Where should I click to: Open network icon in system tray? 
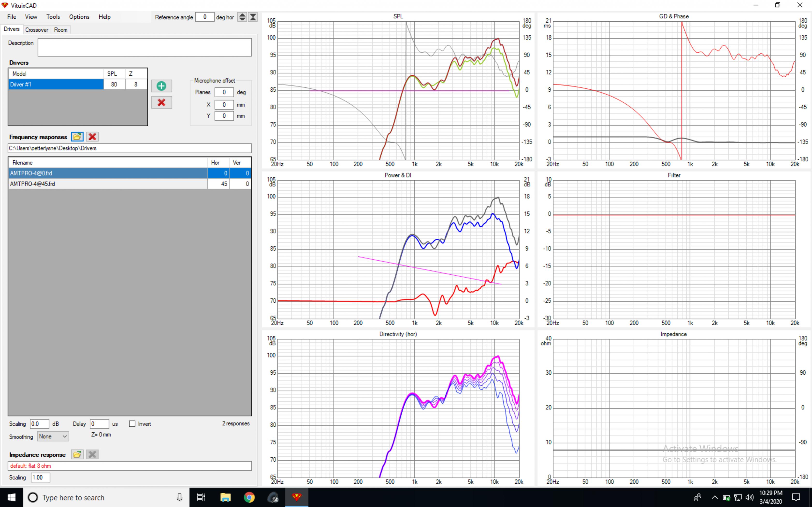coord(738,497)
